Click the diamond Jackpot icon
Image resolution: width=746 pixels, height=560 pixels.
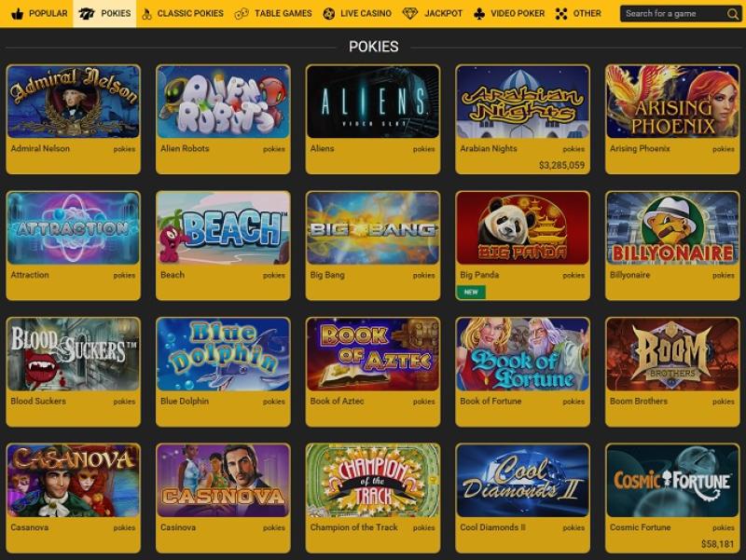[409, 14]
